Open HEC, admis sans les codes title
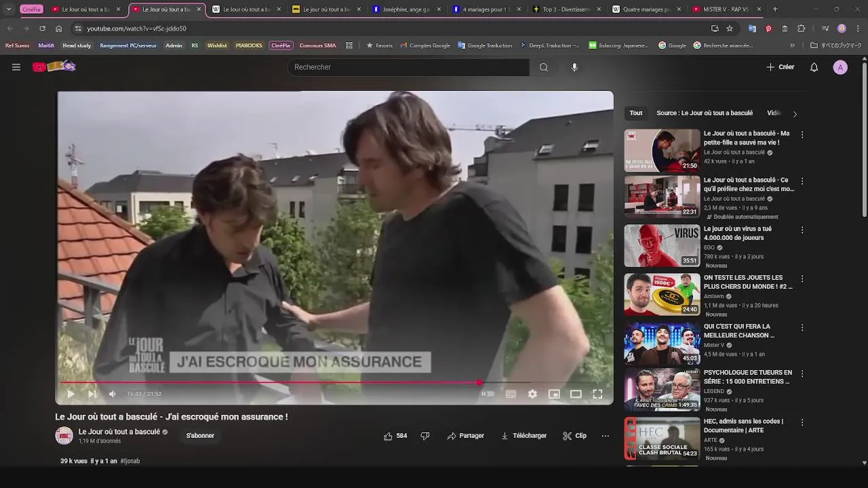Image resolution: width=868 pixels, height=488 pixels. click(x=743, y=426)
